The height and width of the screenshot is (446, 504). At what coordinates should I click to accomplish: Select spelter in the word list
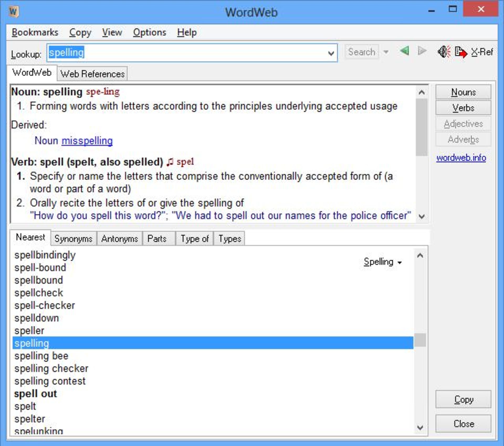pos(30,419)
